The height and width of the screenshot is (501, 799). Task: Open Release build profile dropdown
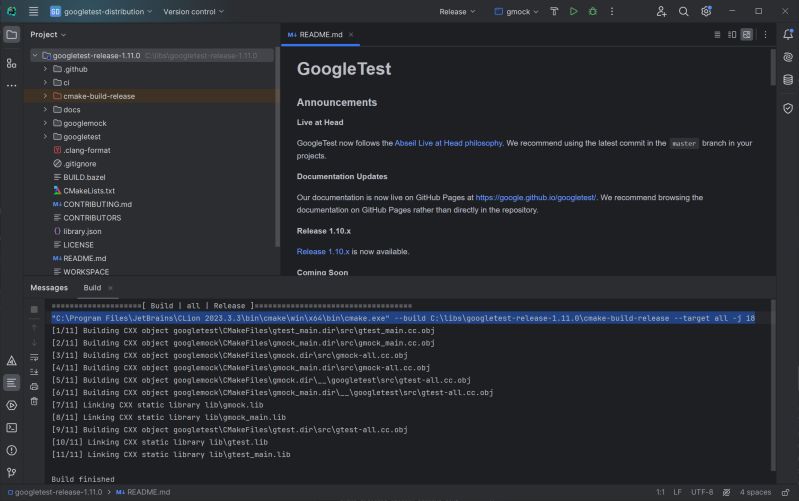pos(457,11)
